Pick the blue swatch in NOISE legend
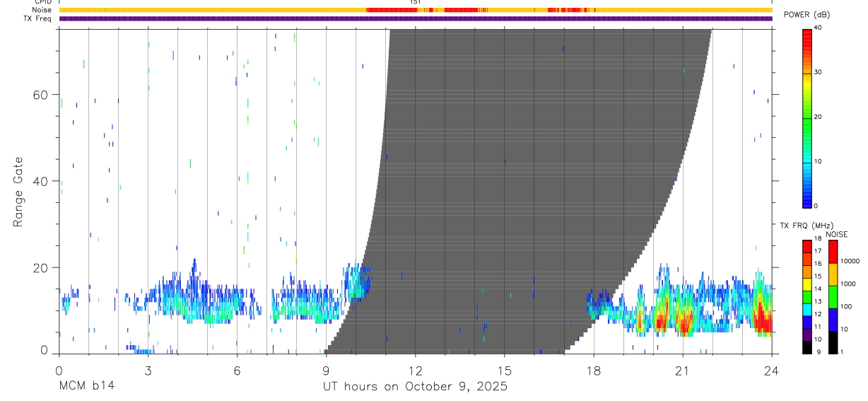Viewport: 868px width, 401px height. point(833,320)
